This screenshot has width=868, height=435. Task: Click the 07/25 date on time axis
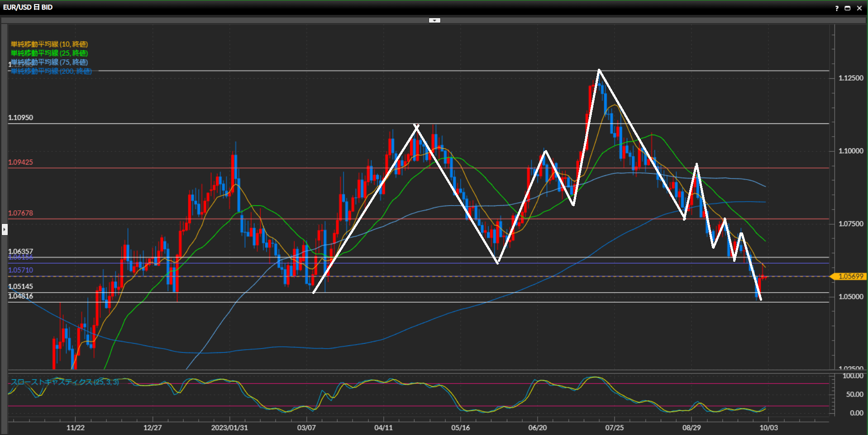614,428
